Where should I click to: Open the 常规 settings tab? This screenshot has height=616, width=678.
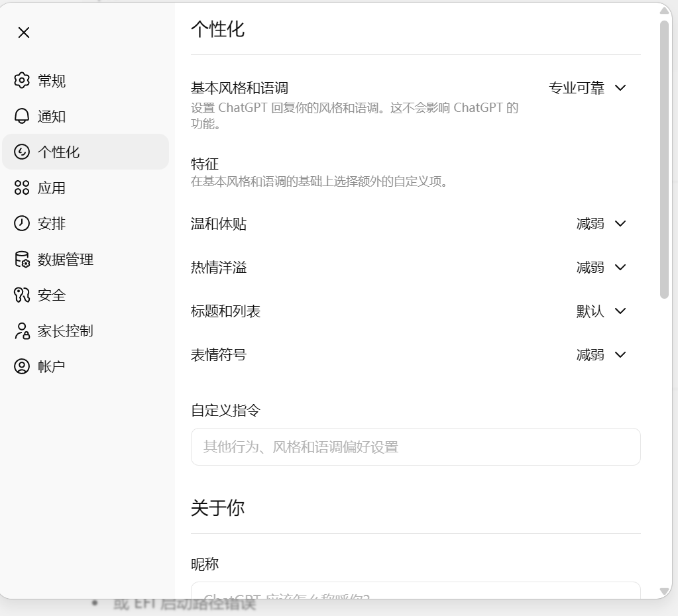[85, 80]
